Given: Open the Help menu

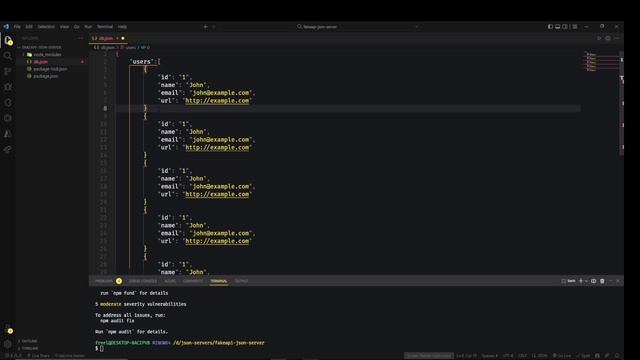Looking at the screenshot, I should point(122,27).
